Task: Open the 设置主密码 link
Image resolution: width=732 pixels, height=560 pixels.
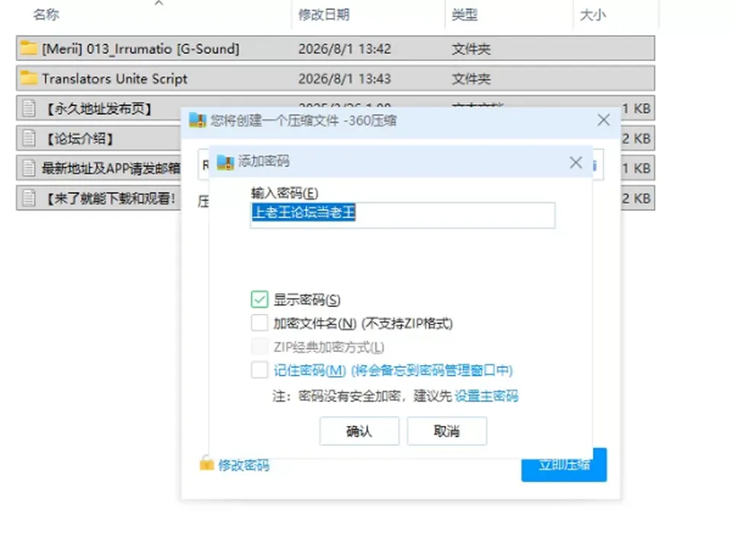Action: tap(486, 396)
